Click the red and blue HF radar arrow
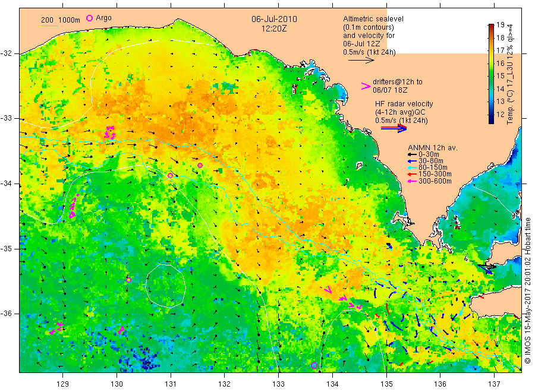Image resolution: width=535 pixels, height=392 pixels. [394, 128]
